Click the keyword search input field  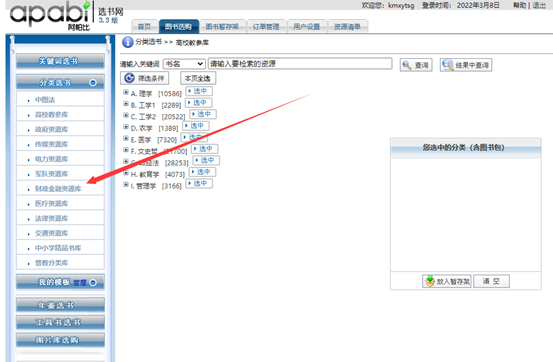click(x=300, y=64)
